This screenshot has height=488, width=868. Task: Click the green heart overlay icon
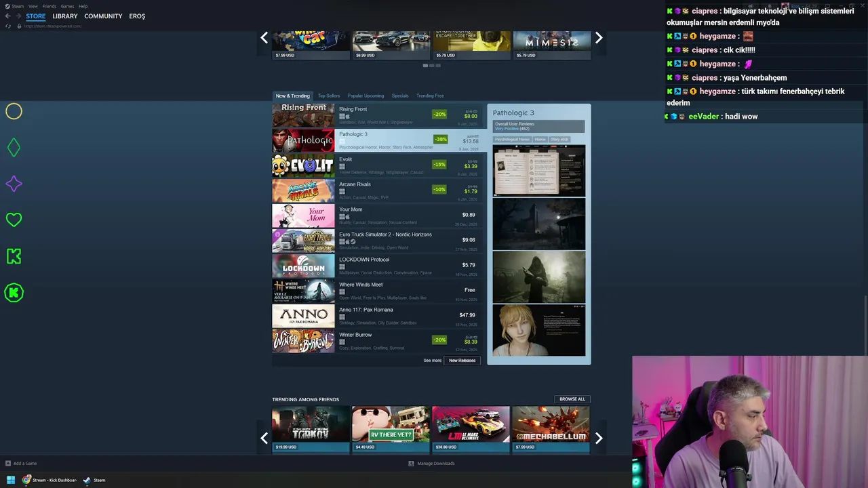point(14,220)
